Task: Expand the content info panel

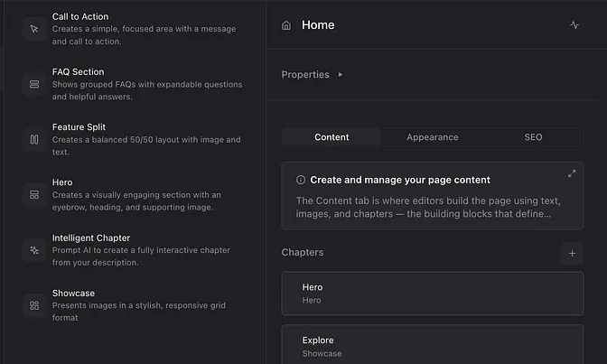Action: coord(571,173)
